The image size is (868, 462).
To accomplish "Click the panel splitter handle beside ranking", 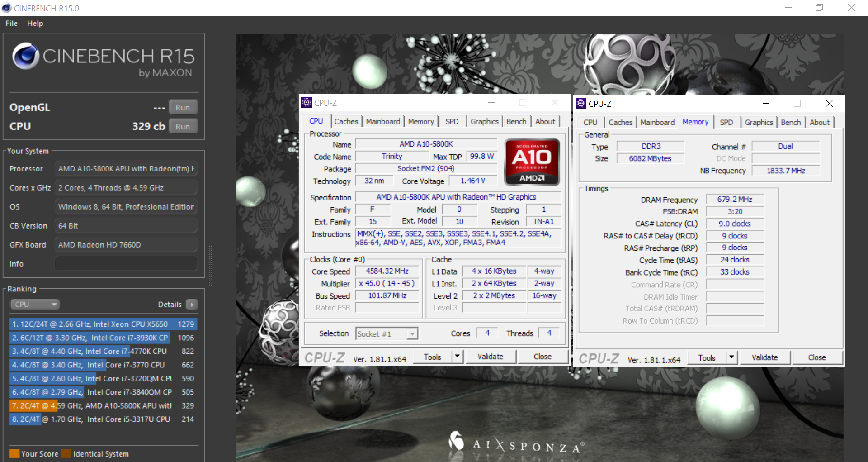I will point(210,265).
